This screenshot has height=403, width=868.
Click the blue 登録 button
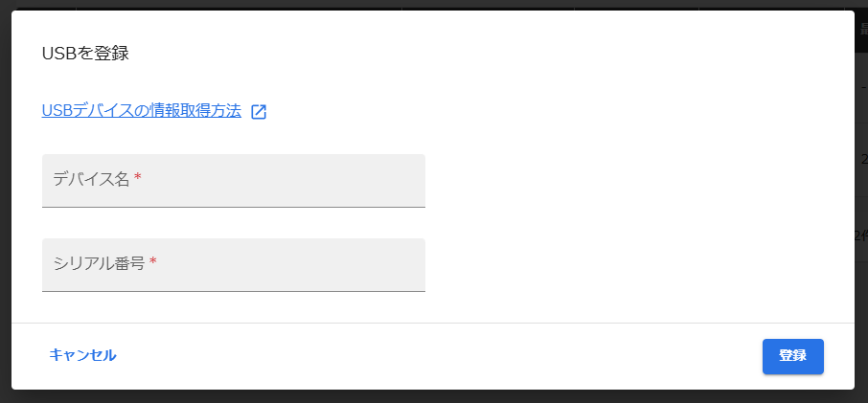tap(792, 356)
